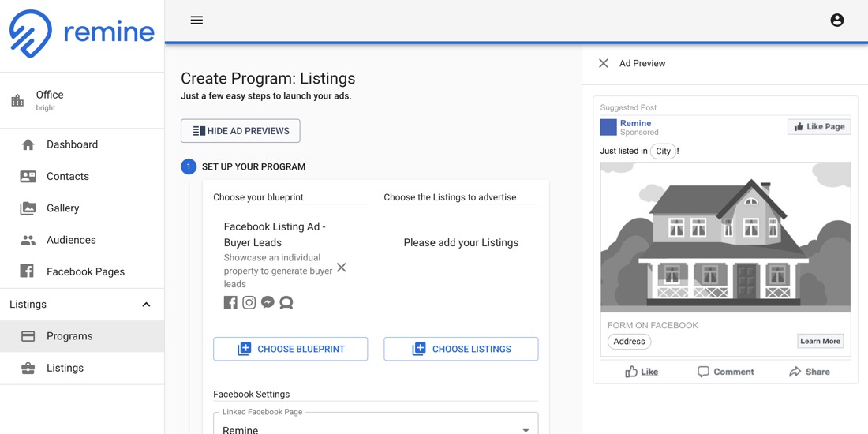Image resolution: width=868 pixels, height=434 pixels.
Task: Click the Messenger icon under blueprint
Action: 268,303
